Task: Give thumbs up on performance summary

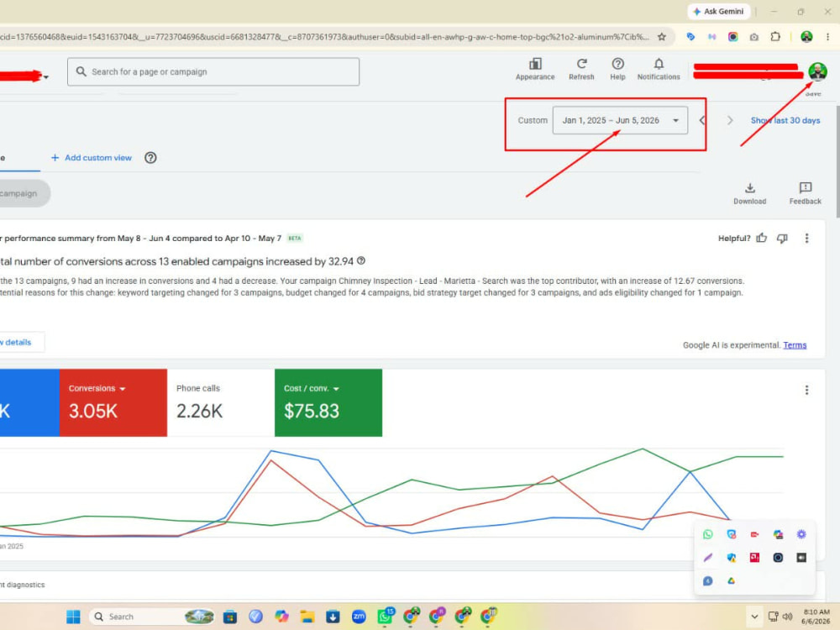Action: [761, 238]
